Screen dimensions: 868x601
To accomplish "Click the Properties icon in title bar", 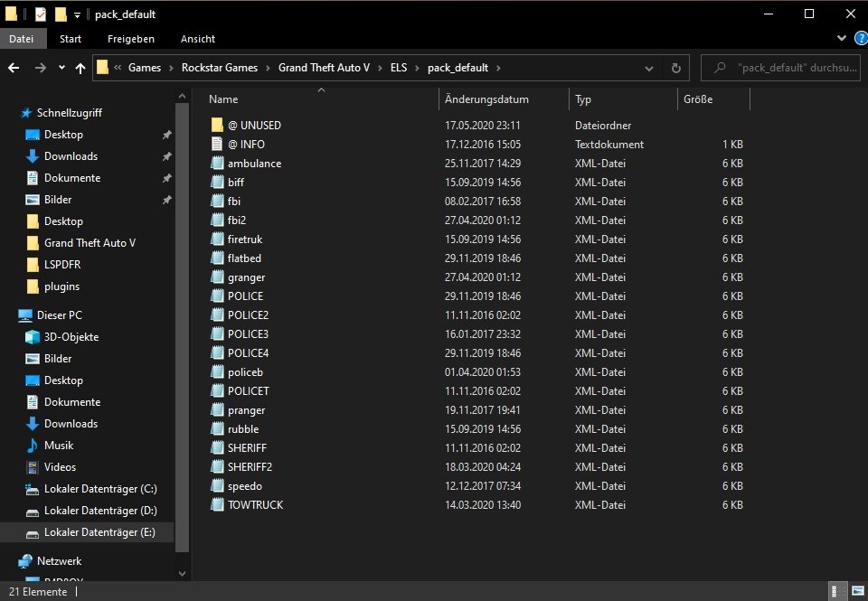I will click(42, 14).
